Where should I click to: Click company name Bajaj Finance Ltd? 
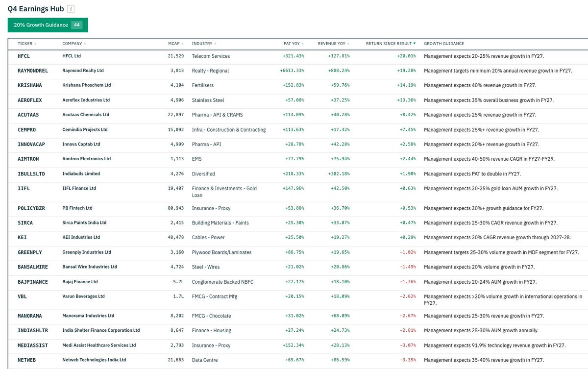80,282
